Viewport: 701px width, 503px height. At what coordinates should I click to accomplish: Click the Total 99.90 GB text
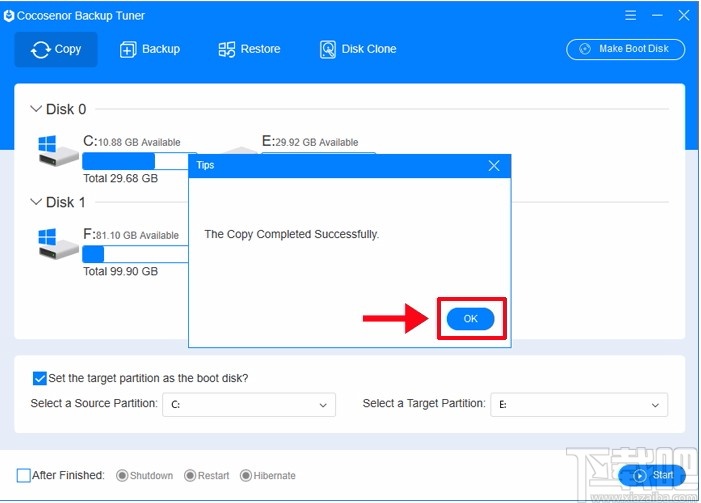[121, 271]
